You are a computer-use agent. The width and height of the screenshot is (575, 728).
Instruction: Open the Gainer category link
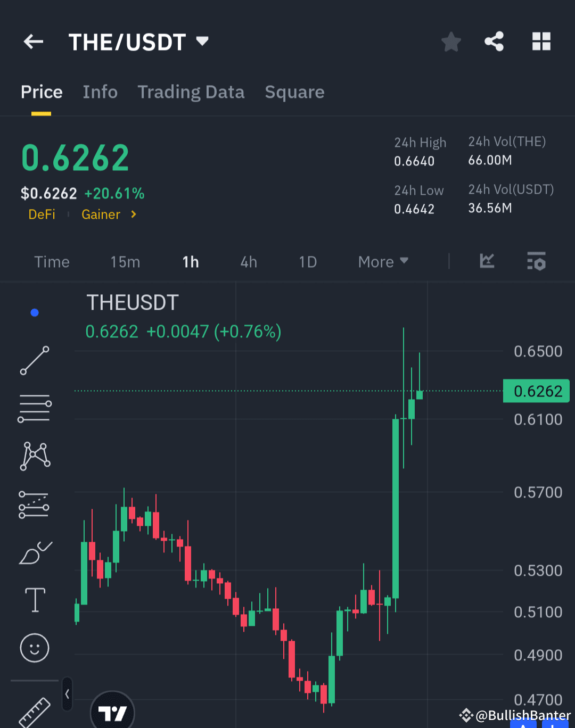tap(101, 214)
